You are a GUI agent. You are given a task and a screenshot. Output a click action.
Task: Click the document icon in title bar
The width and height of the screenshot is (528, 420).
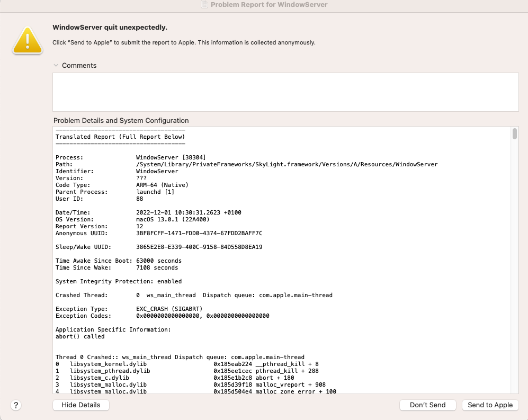[x=204, y=4]
